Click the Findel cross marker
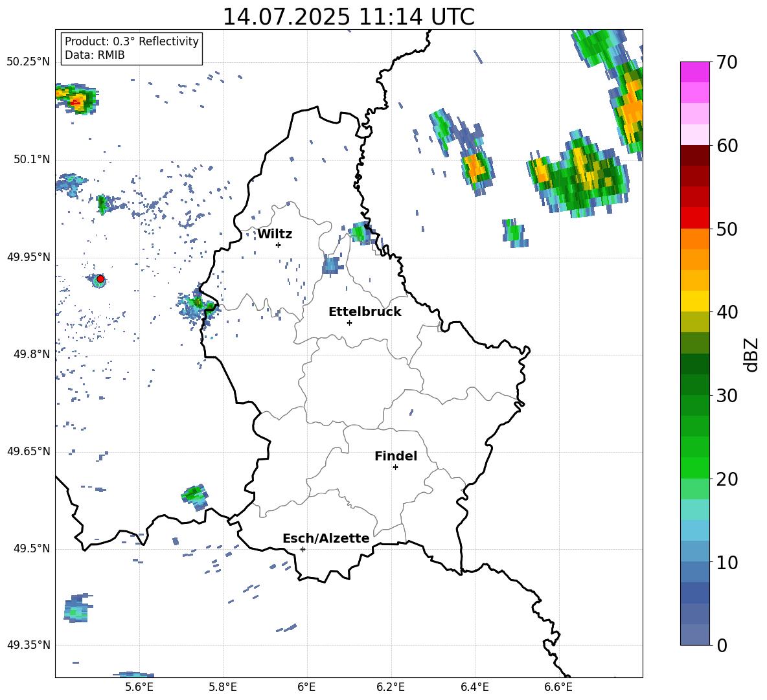This screenshot has width=767, height=700. pos(395,468)
